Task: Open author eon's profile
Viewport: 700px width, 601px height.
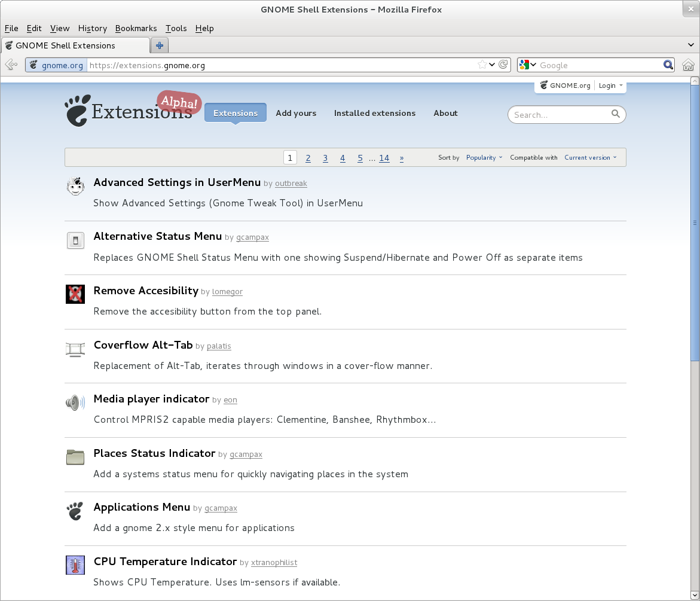Action: click(230, 400)
